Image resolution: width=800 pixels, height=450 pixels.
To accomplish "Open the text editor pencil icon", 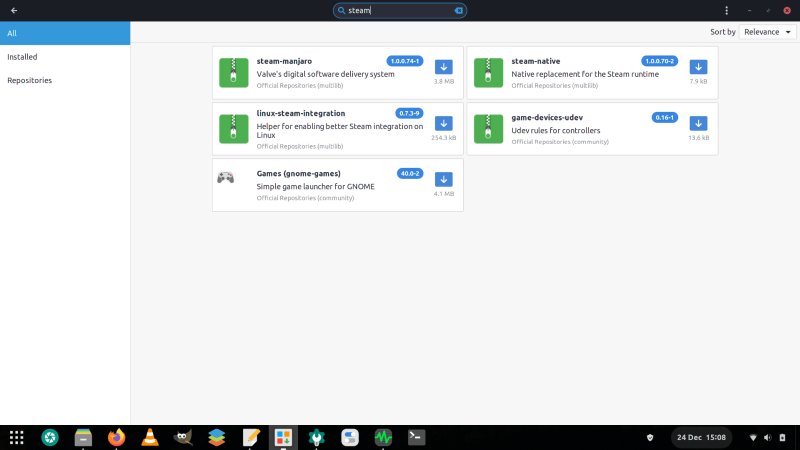I will point(251,437).
